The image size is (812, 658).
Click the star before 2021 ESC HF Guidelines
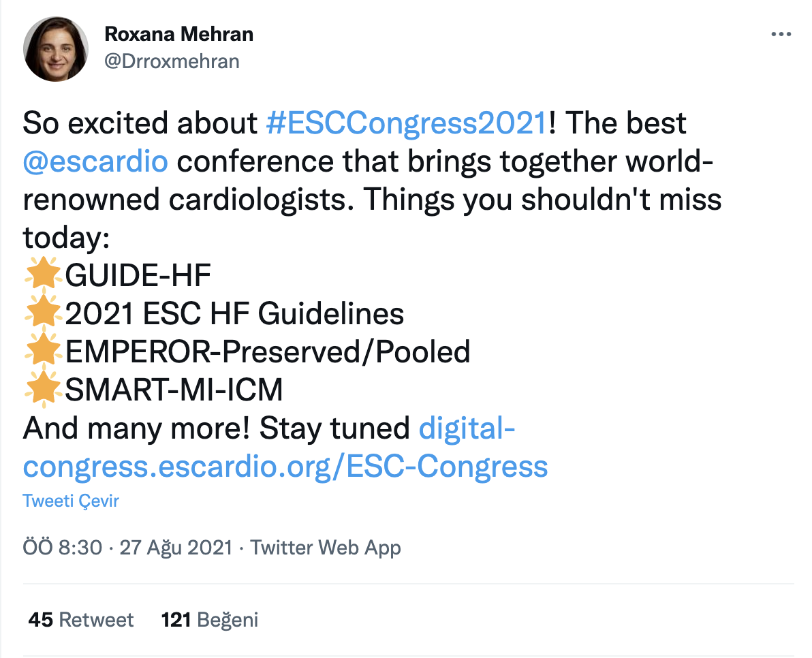pyautogui.click(x=44, y=314)
